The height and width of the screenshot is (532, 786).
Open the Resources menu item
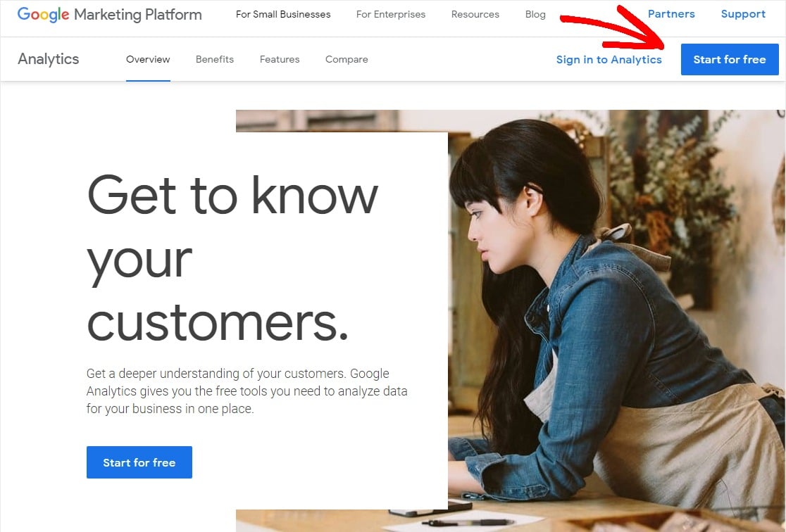[475, 15]
